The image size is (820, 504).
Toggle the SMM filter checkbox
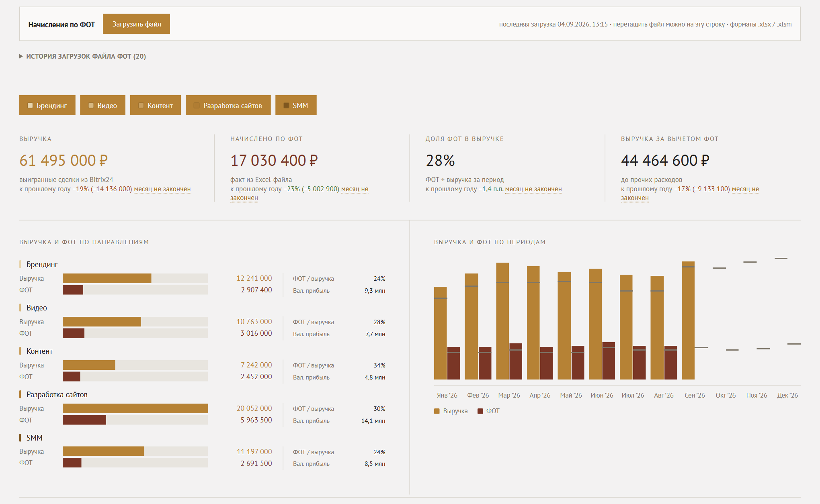tap(286, 106)
